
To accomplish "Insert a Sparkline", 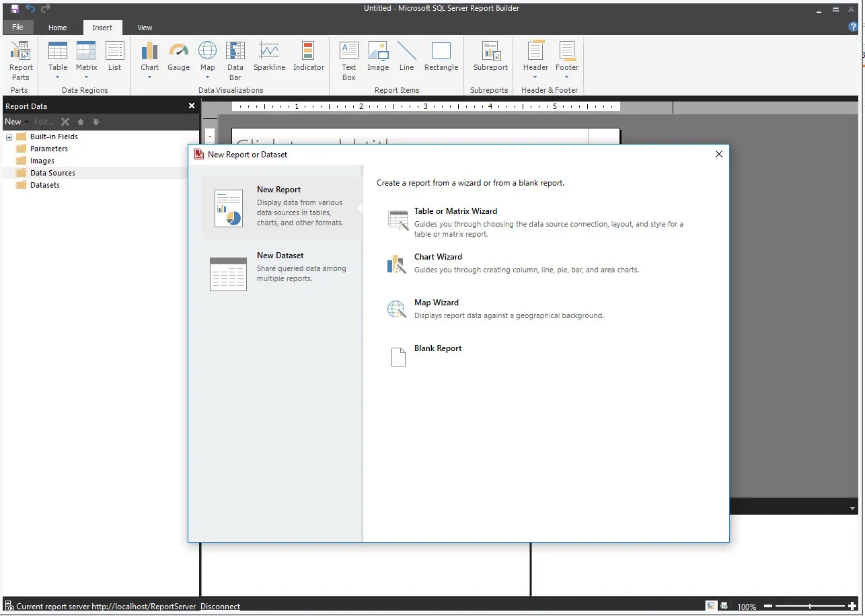I will coord(269,57).
